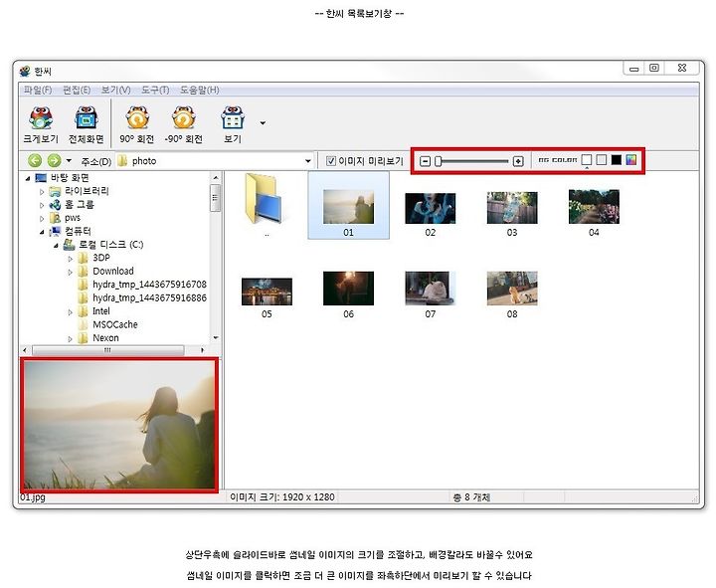Select 홈 그룹 in the folder tree

79,204
